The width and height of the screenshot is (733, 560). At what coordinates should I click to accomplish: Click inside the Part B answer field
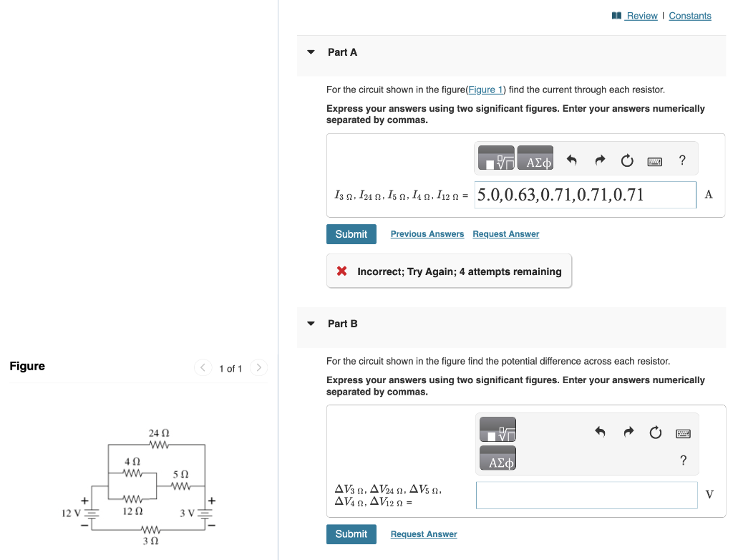pos(586,494)
